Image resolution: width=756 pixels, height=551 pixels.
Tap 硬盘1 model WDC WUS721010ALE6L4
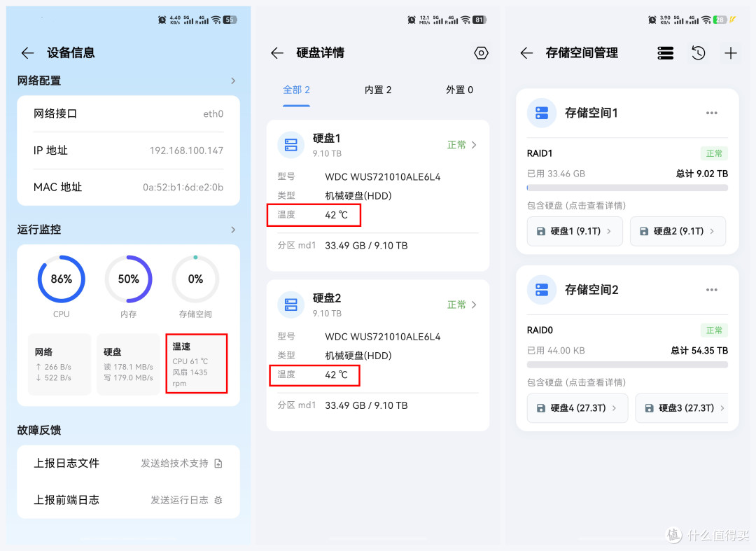383,177
